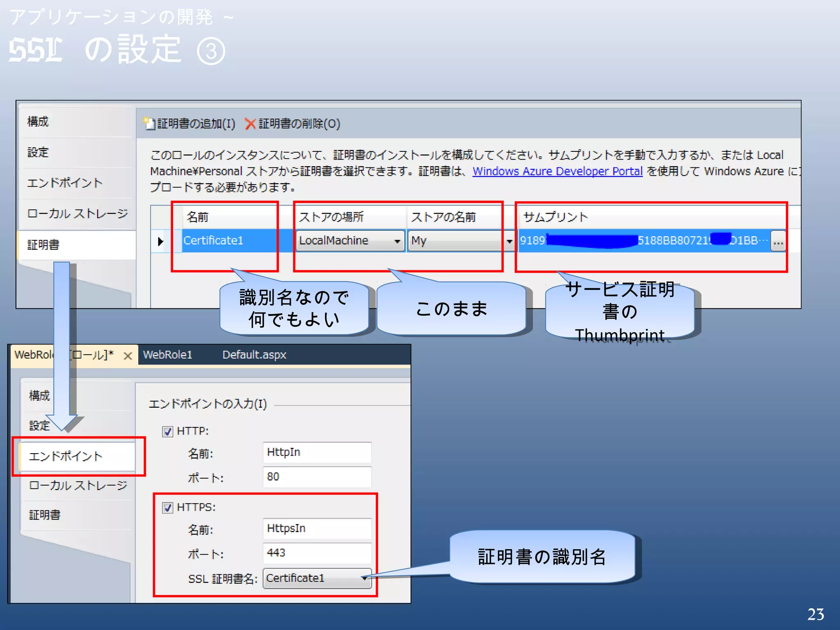Click the 証明書の追加(I) toolbar button
This screenshot has height=630, width=840.
pyautogui.click(x=189, y=123)
